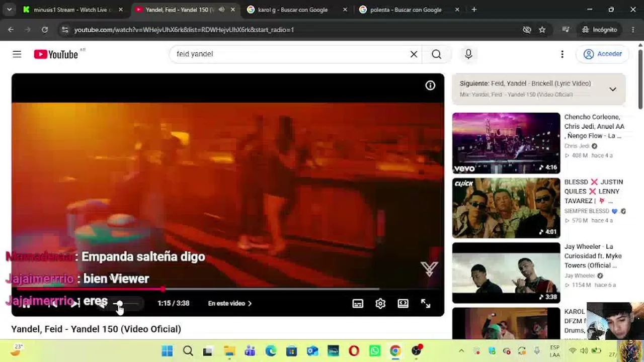The image size is (644, 362).
Task: Toggle theater mode on the player
Action: click(x=403, y=303)
